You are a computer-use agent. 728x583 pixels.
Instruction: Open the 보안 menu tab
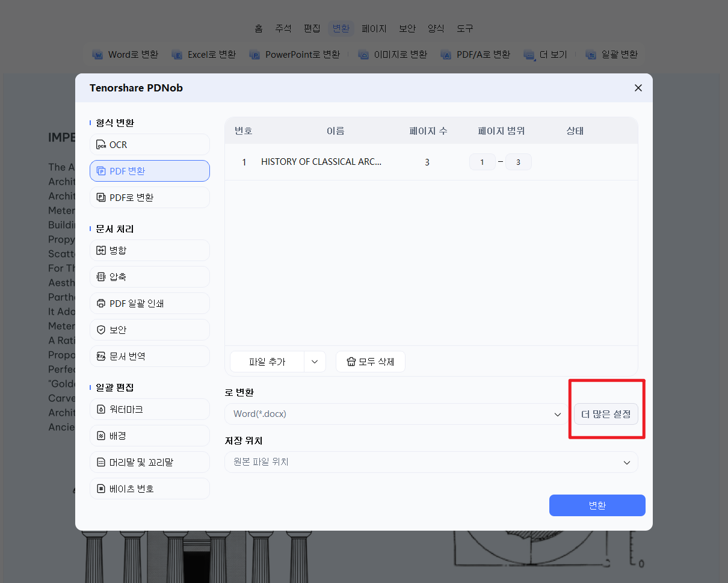(407, 28)
